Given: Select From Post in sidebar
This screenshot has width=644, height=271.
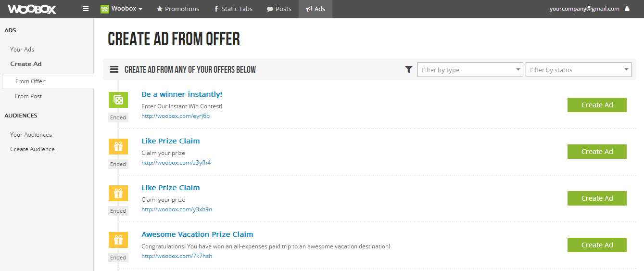Looking at the screenshot, I should point(28,96).
